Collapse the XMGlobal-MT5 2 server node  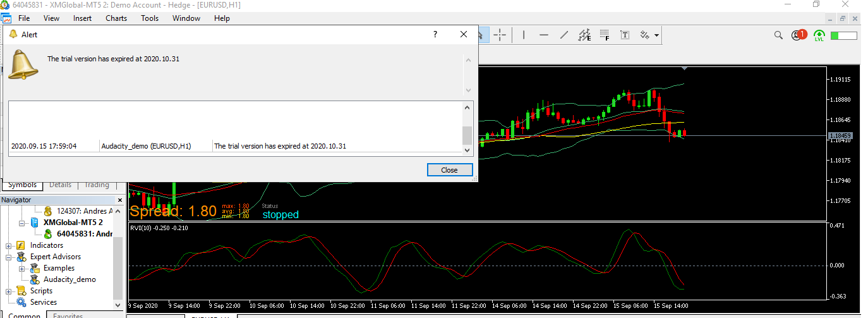22,223
